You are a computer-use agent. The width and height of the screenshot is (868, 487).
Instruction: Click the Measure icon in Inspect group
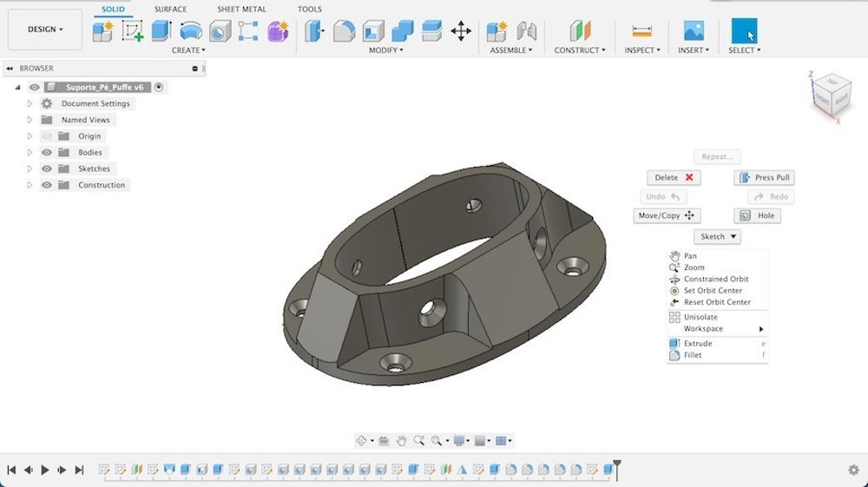(x=642, y=31)
